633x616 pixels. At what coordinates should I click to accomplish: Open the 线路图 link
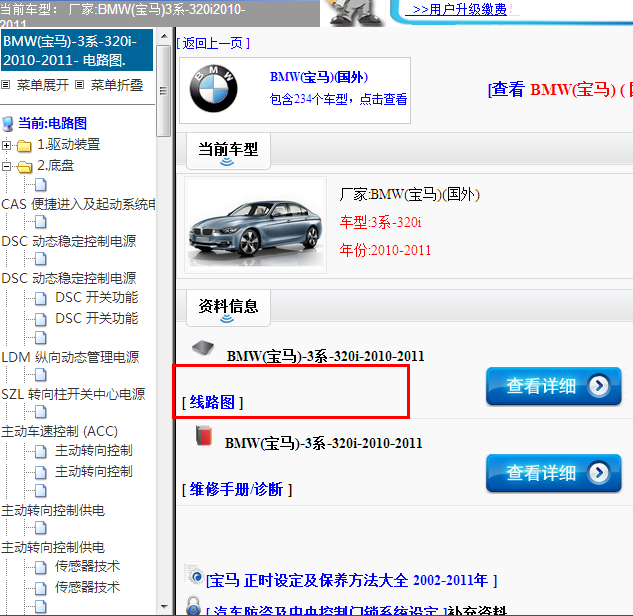click(212, 402)
